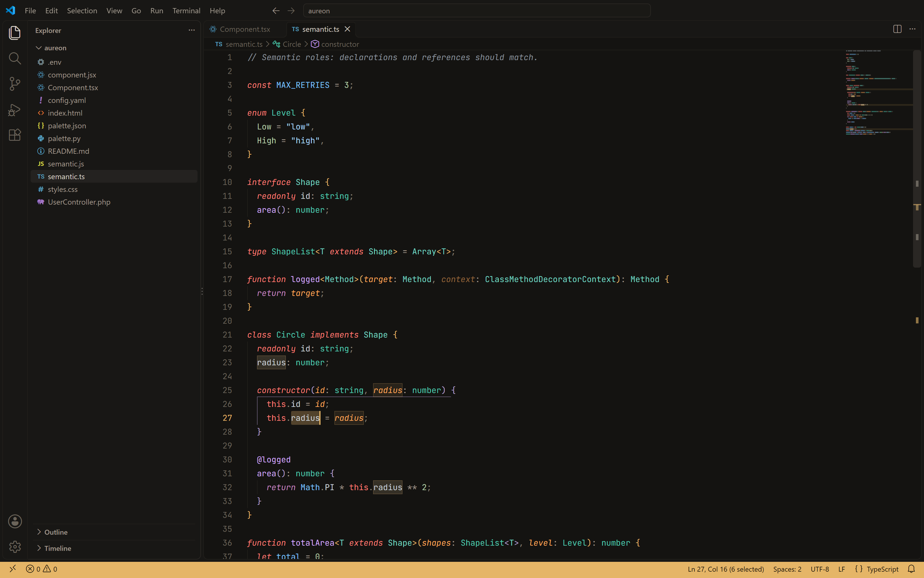Viewport: 924px width, 578px height.
Task: Open the notifications bell in status bar
Action: 911,569
